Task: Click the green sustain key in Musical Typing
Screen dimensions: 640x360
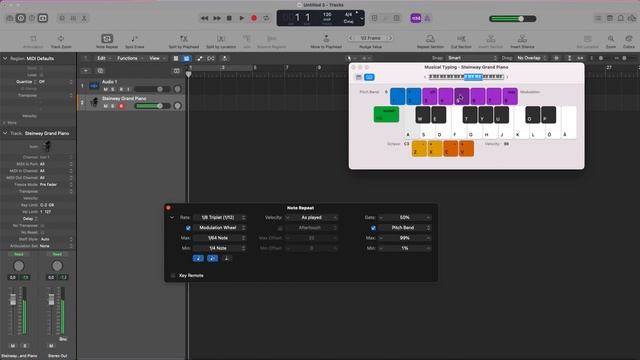Action: tap(386, 114)
